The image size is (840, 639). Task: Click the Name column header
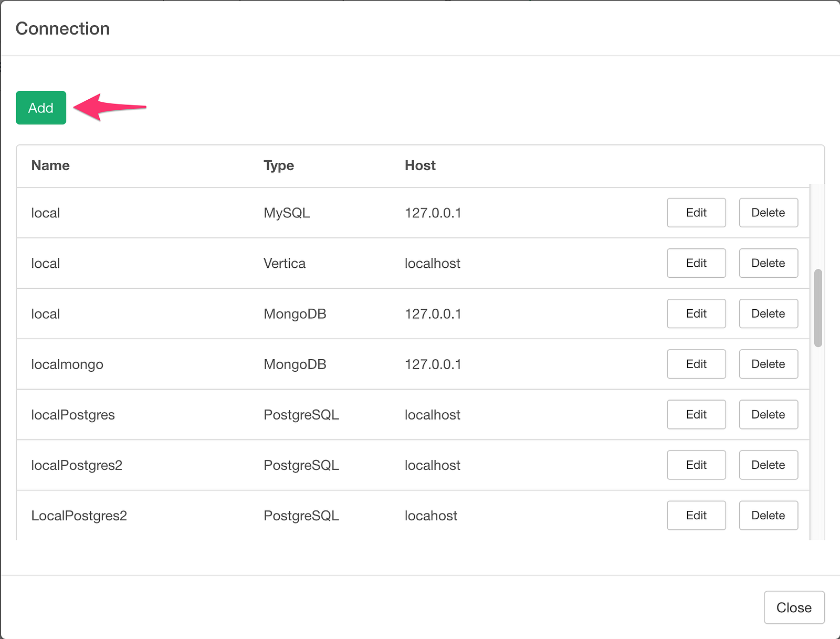tap(50, 165)
